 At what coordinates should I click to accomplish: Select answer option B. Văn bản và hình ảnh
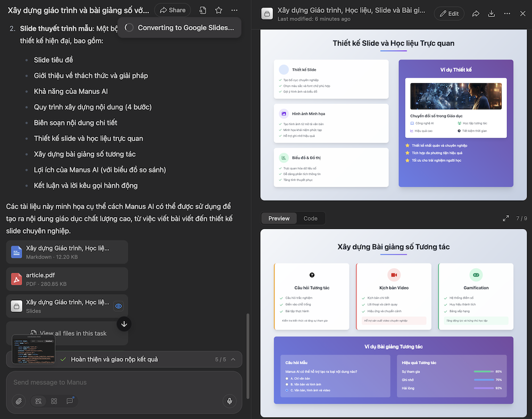tap(288, 384)
